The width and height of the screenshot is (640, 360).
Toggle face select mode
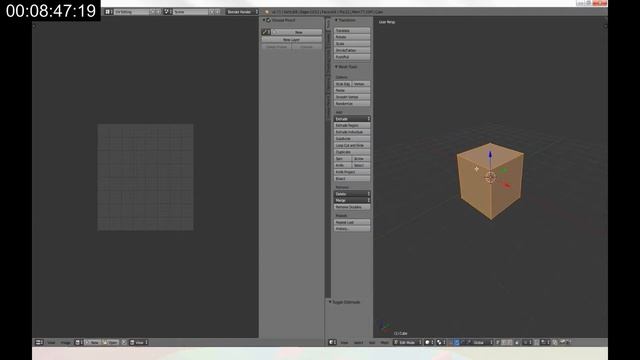click(x=511, y=342)
